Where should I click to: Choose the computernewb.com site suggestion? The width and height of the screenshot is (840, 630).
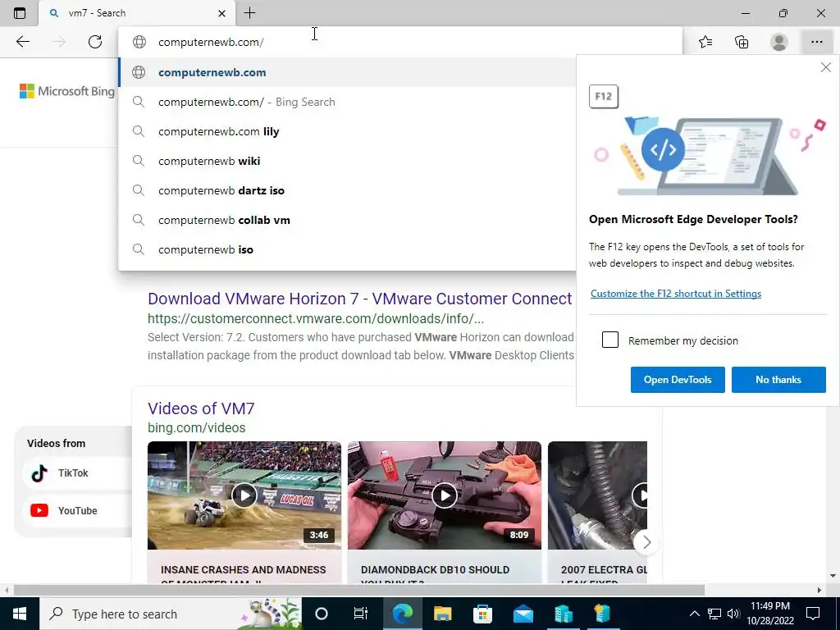coord(347,72)
